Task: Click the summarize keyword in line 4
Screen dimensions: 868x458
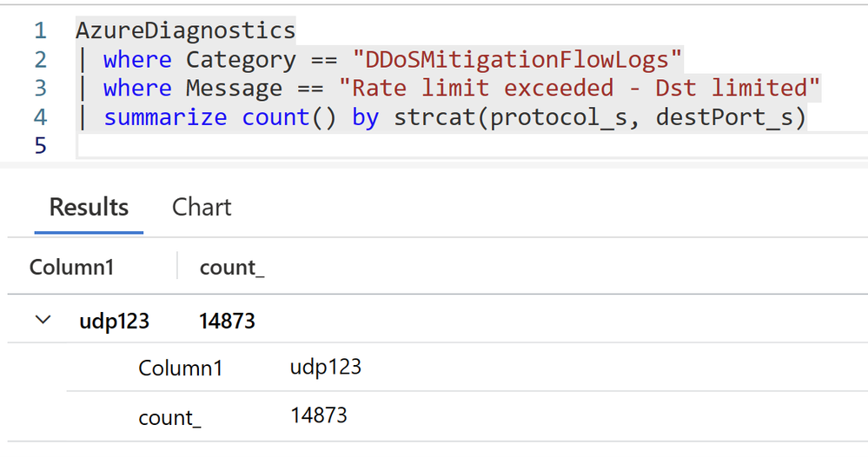Action: tap(165, 117)
